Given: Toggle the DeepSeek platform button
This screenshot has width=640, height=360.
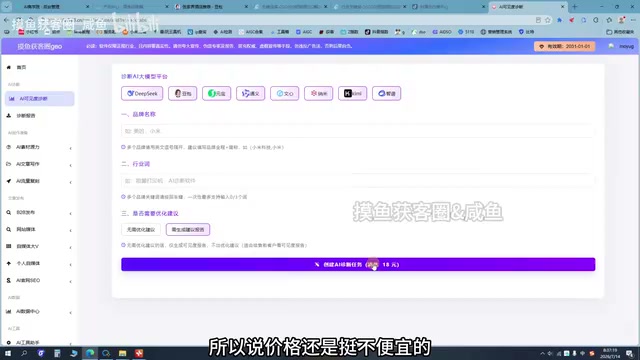Looking at the screenshot, I should click(142, 93).
